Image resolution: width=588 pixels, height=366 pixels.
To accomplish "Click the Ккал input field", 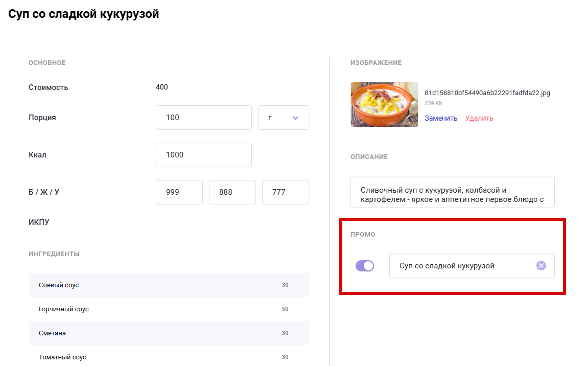I will (203, 155).
